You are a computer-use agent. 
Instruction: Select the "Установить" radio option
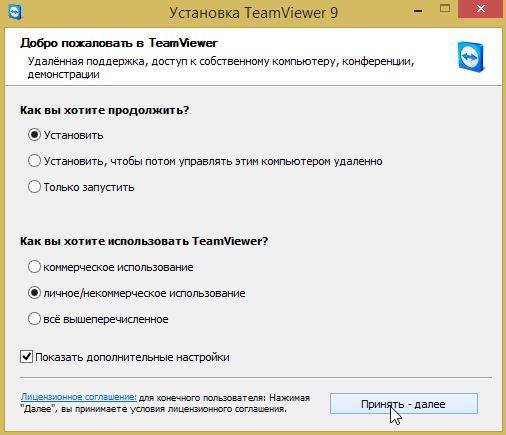pyautogui.click(x=34, y=135)
